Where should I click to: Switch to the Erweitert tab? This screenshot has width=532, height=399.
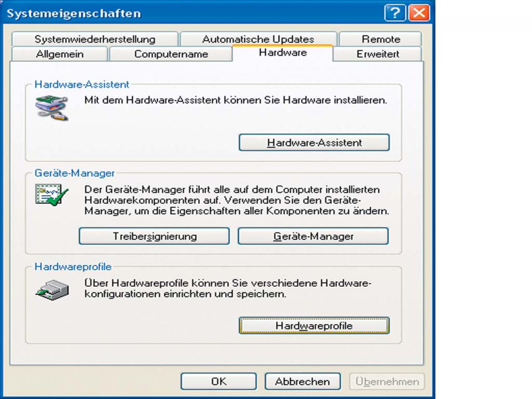tap(378, 54)
